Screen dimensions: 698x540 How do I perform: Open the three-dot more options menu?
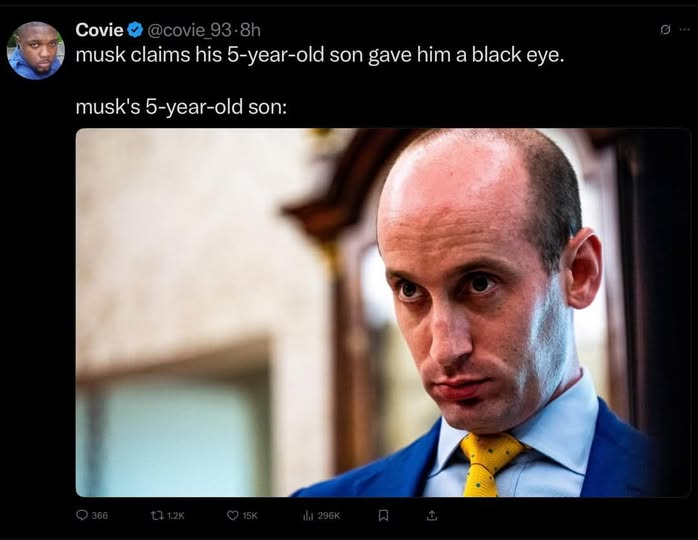684,30
